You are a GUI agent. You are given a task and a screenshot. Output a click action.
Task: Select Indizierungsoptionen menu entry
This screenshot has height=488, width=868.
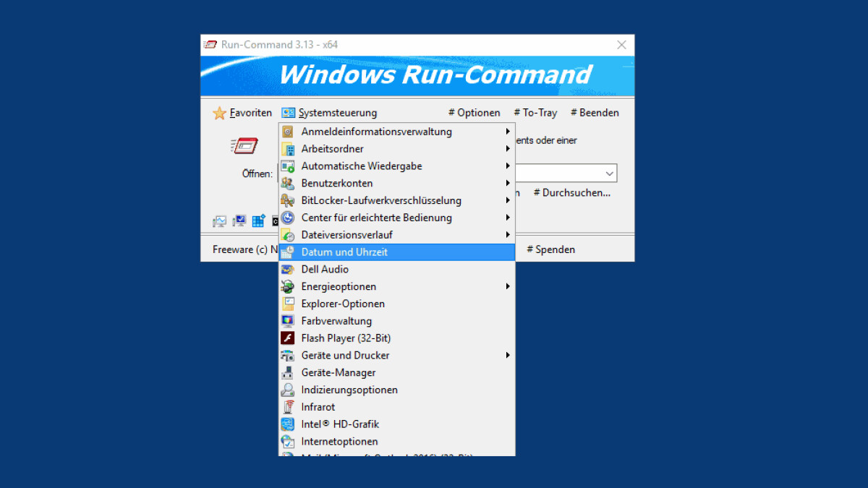(397, 390)
